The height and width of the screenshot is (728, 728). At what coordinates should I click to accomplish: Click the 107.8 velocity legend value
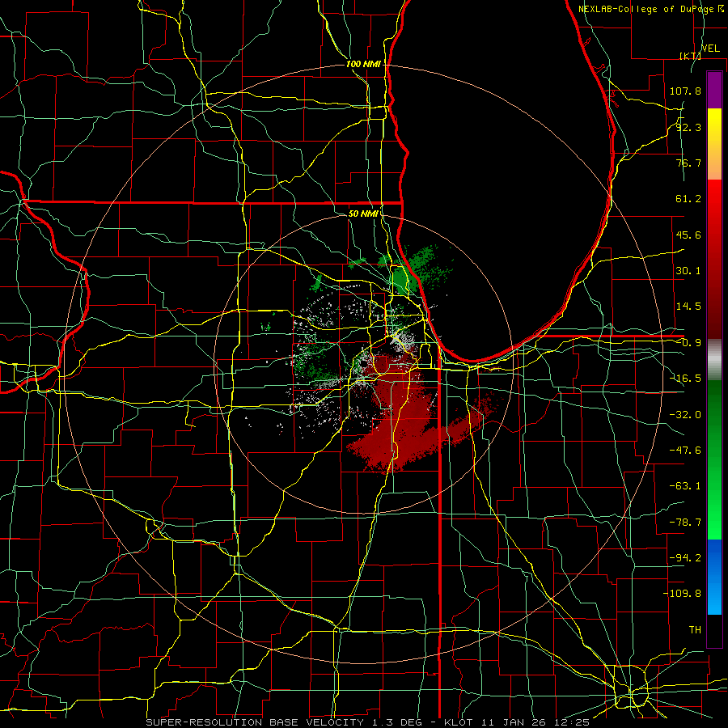[685, 91]
